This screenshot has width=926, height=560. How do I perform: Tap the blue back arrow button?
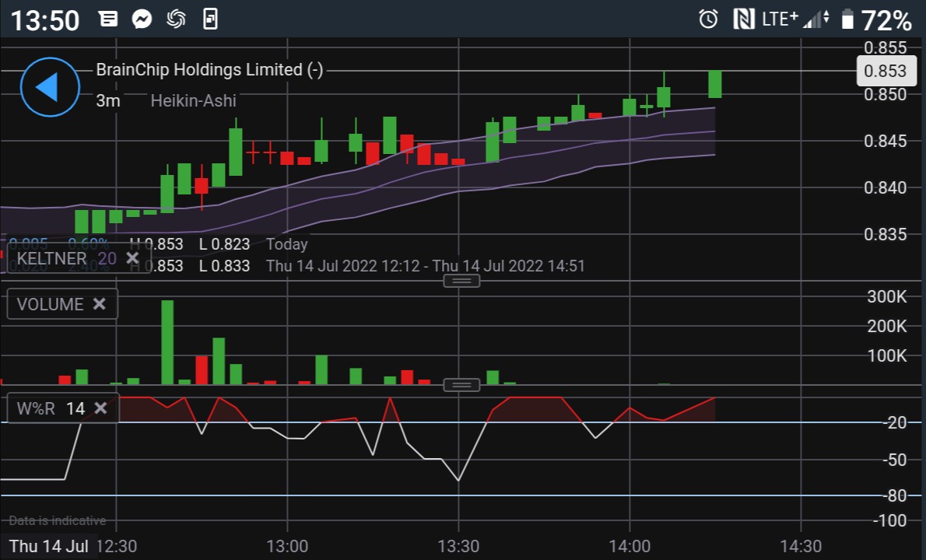50,87
